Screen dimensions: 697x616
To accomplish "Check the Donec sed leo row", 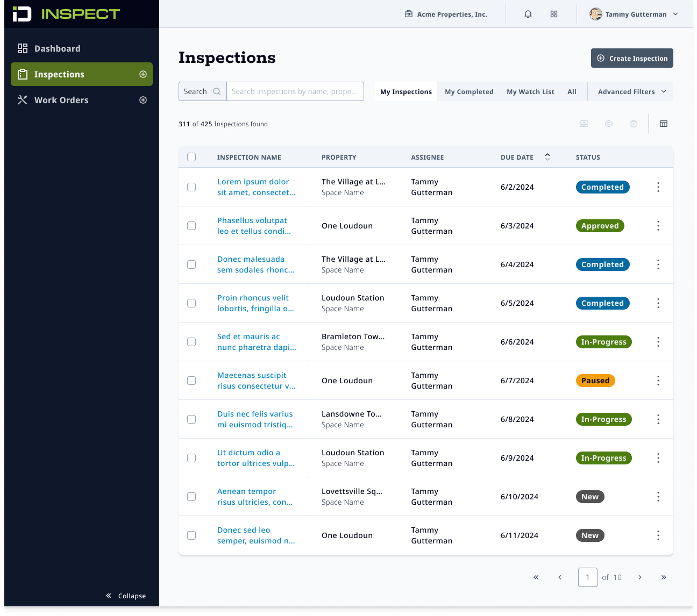I will point(191,535).
